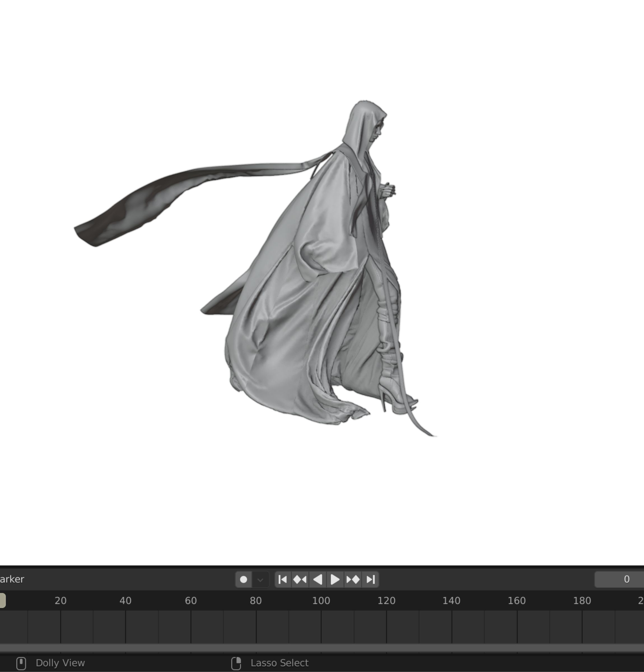Screen dimensions: 644x672
Task: Open the Marker menu
Action: coord(12,579)
